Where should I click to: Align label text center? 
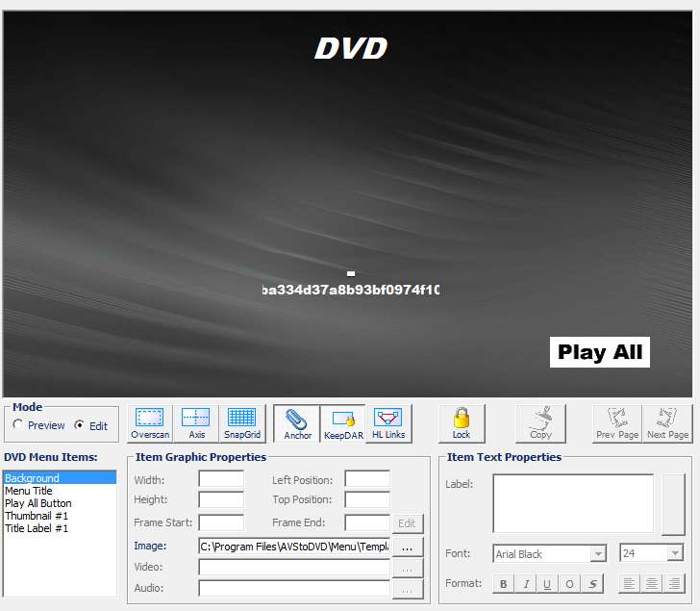(x=652, y=584)
